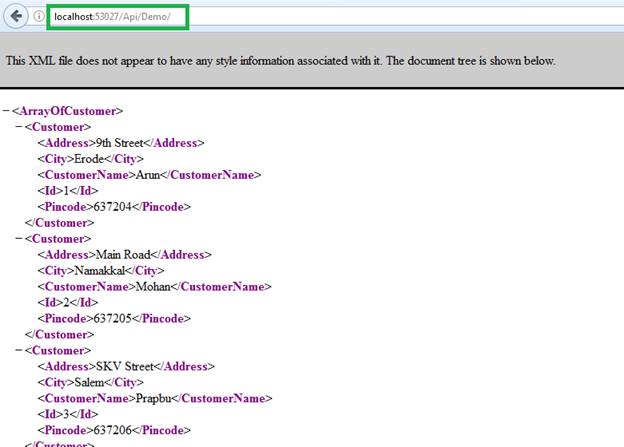
Task: Open the site information icon
Action: (x=39, y=16)
